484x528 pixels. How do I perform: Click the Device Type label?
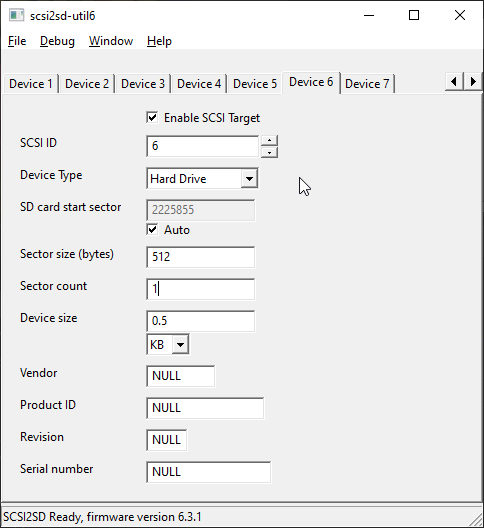[x=51, y=175]
